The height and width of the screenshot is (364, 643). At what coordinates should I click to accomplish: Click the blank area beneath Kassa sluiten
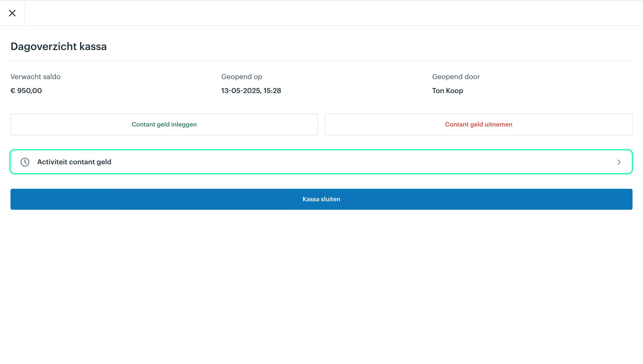(x=321, y=285)
